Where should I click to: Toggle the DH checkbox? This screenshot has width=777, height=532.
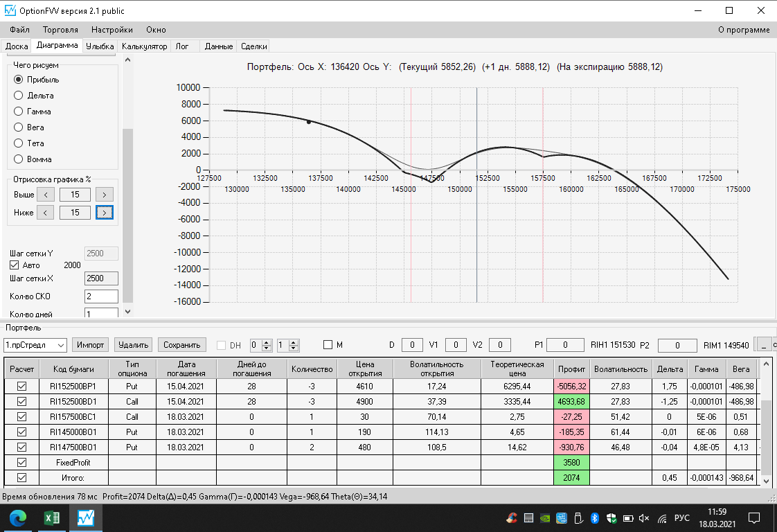(221, 345)
